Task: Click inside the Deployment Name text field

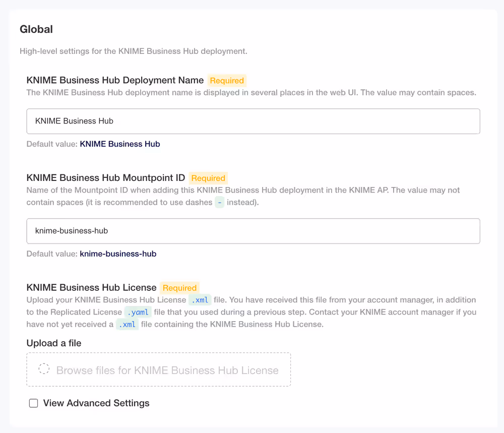Action: [x=252, y=121]
